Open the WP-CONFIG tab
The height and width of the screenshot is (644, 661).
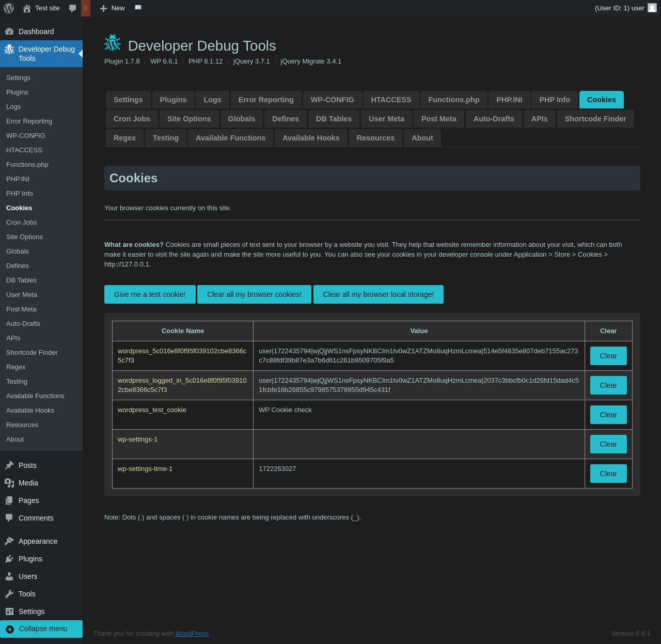pos(332,100)
